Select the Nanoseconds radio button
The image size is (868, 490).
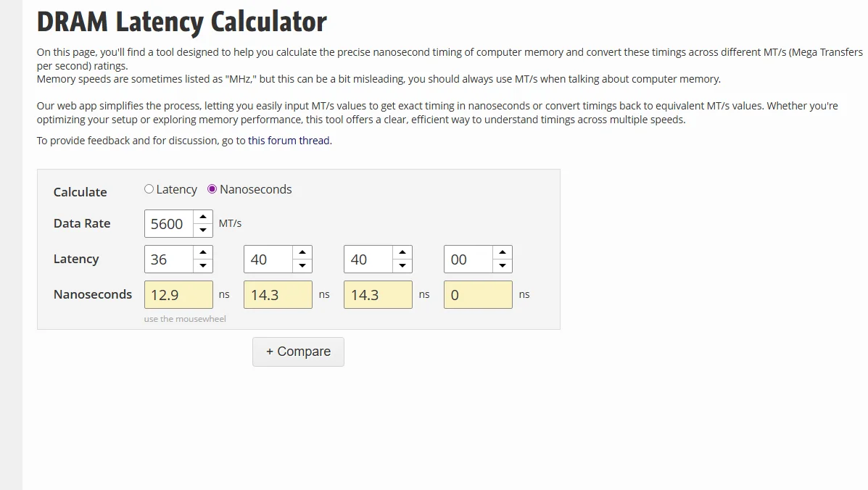(212, 189)
